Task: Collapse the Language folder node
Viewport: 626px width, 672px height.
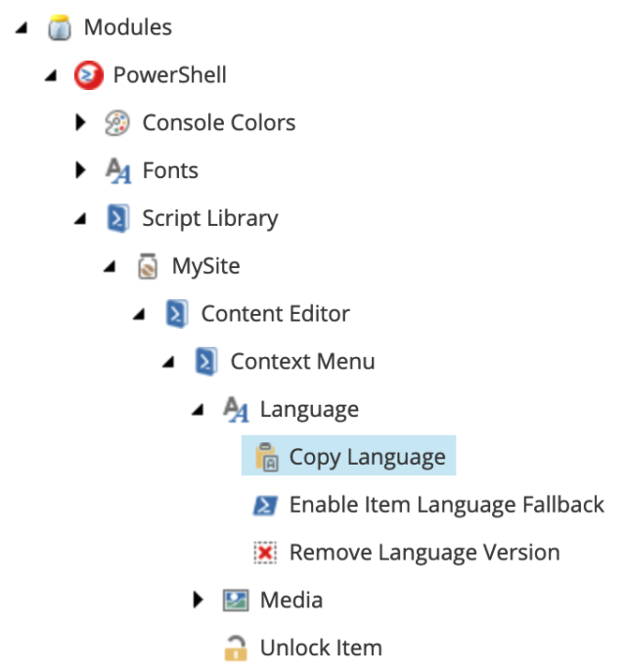Action: 198,410
